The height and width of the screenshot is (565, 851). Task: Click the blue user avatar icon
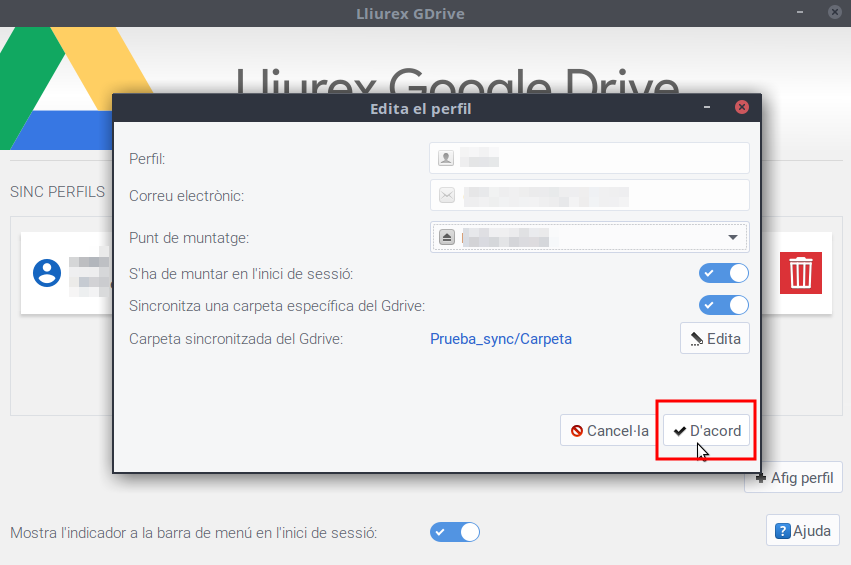pyautogui.click(x=47, y=273)
